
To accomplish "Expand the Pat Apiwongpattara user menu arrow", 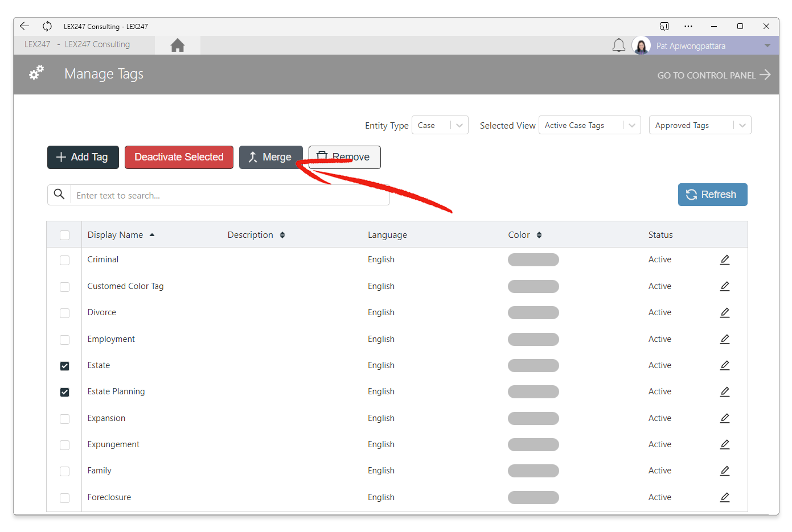I will pos(767,46).
